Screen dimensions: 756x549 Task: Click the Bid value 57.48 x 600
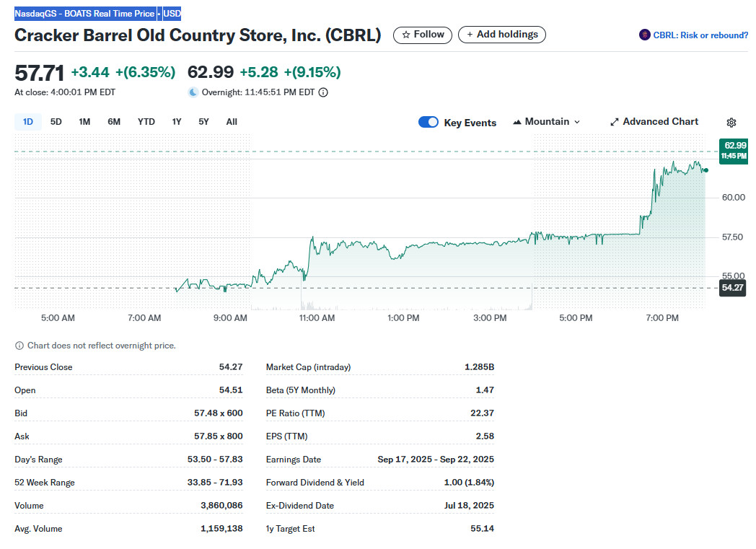pyautogui.click(x=218, y=413)
